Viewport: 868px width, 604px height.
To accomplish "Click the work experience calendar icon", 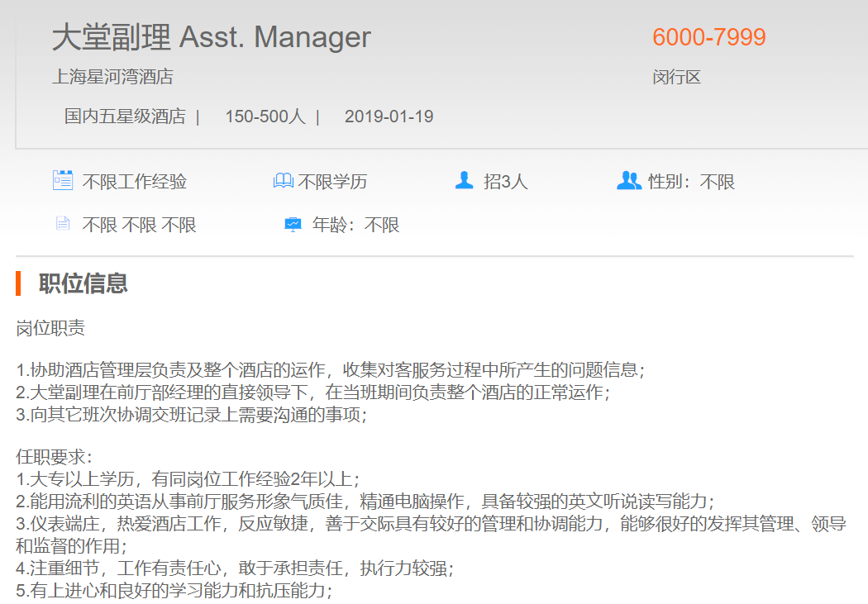I will tap(63, 180).
